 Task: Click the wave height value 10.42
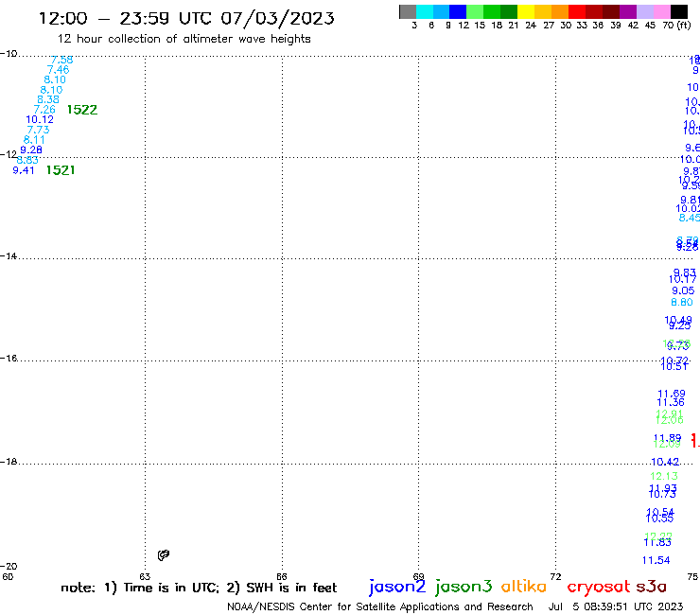point(665,462)
